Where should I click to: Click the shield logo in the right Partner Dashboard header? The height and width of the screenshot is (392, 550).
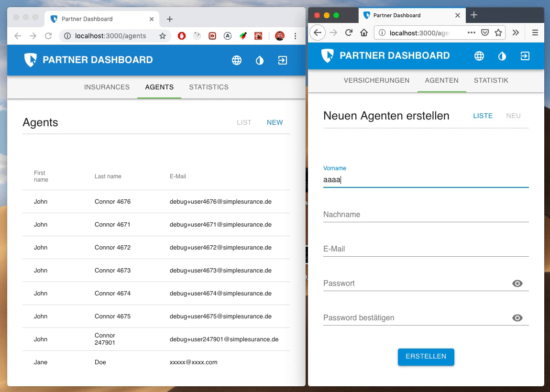click(x=327, y=56)
